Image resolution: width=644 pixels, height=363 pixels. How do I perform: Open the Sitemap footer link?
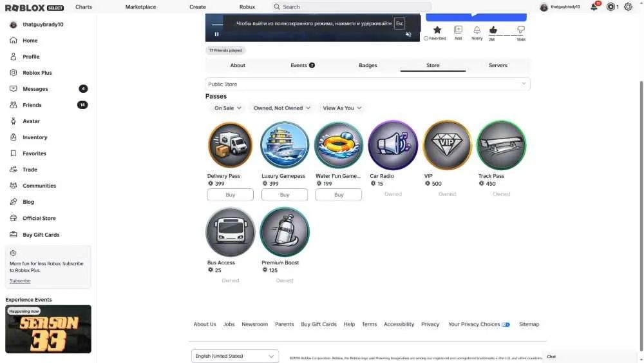click(x=529, y=324)
